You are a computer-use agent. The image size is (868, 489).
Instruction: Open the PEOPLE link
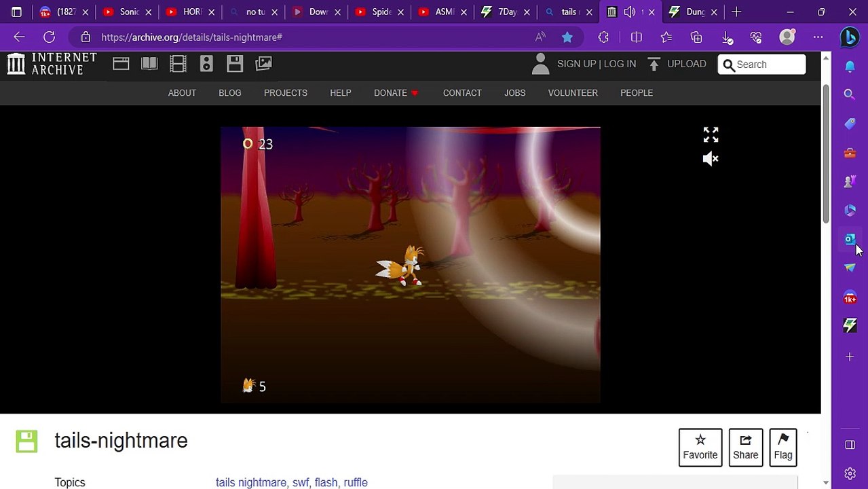point(637,93)
